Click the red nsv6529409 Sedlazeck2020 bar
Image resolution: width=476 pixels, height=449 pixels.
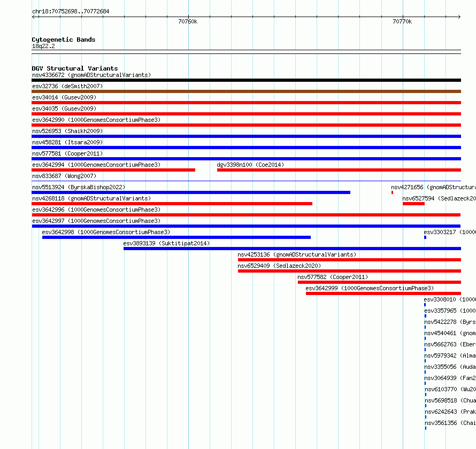tap(349, 271)
